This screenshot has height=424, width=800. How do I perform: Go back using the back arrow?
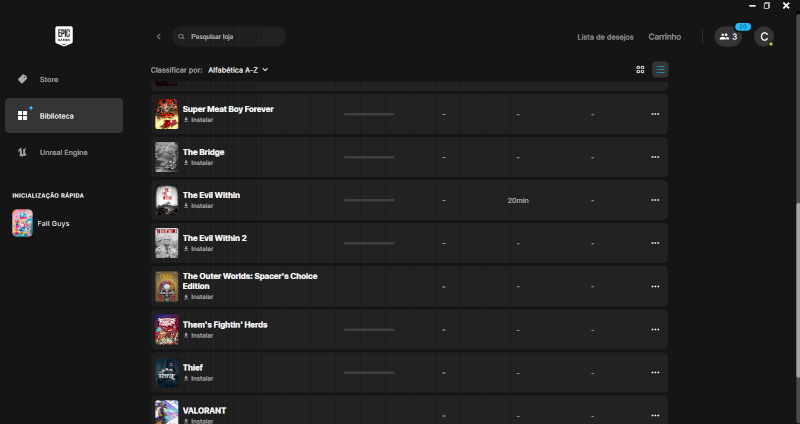159,37
